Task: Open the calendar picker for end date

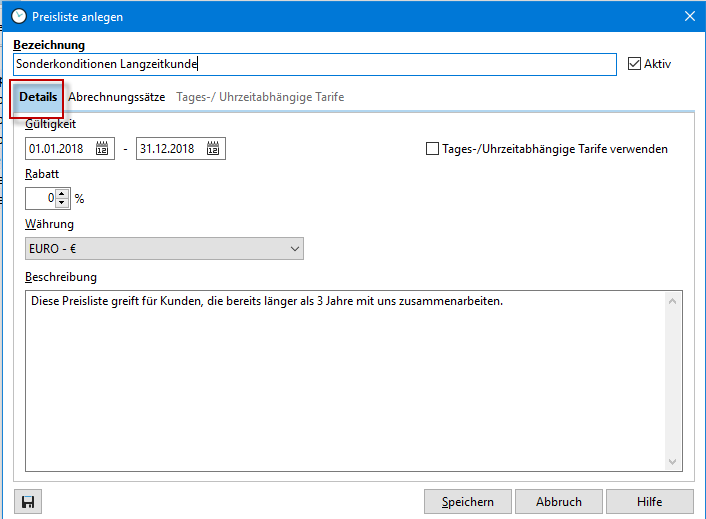Action: [213, 149]
